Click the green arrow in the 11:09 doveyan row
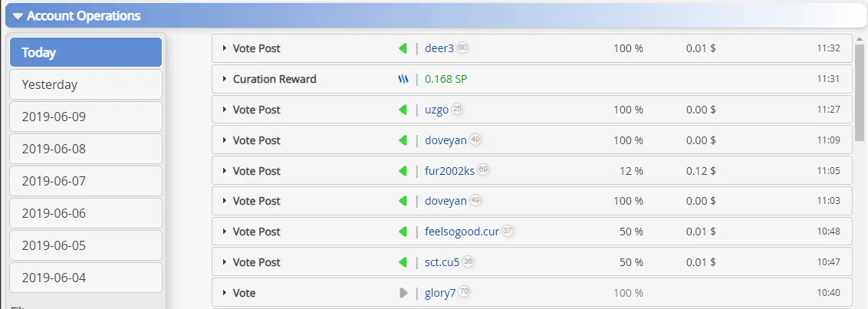 coord(403,140)
